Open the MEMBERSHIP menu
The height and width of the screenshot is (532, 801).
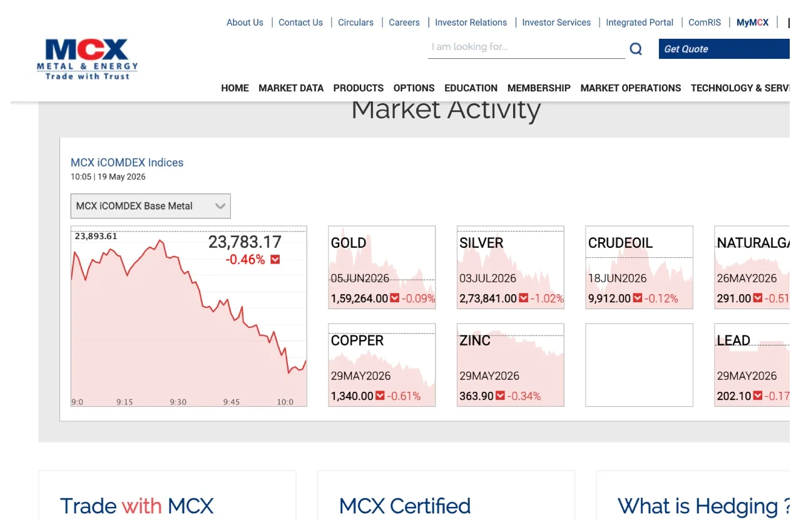(539, 88)
